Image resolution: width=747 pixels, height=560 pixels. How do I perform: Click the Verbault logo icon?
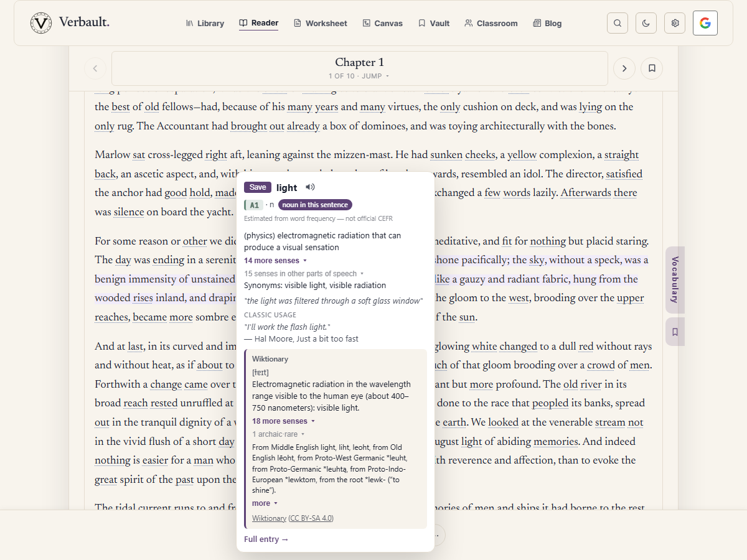[x=41, y=23]
